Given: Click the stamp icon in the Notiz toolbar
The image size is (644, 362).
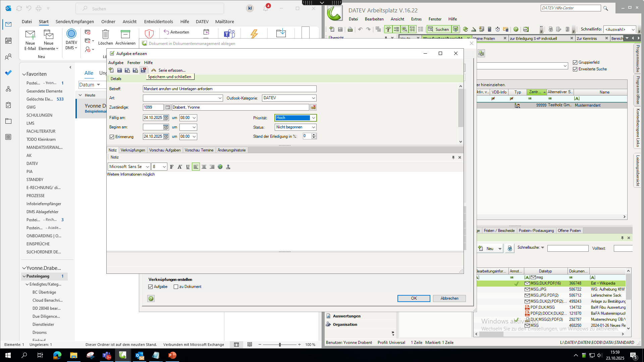Looking at the screenshot, I should [x=228, y=167].
